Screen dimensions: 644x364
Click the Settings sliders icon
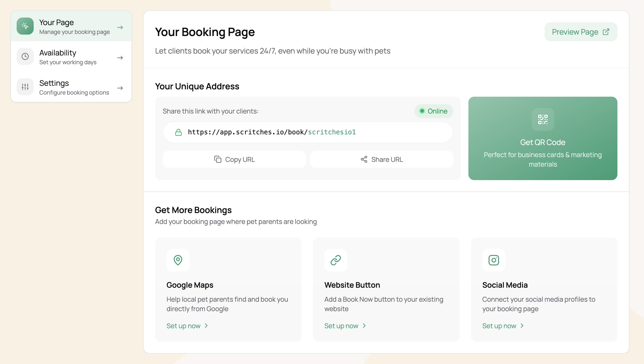[x=25, y=87]
